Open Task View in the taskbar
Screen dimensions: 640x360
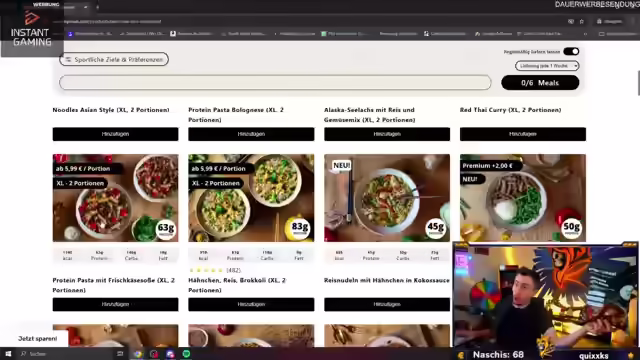120,354
